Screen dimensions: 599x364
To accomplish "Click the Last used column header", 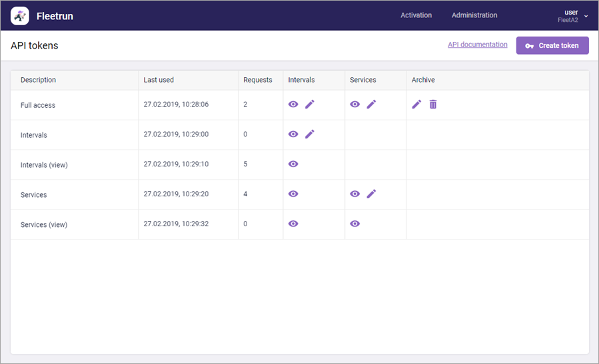I will click(x=159, y=80).
